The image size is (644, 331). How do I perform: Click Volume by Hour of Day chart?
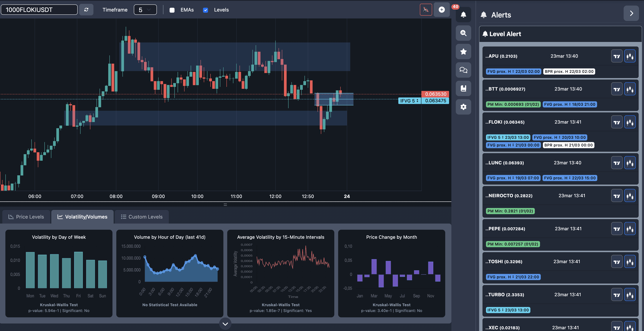click(170, 274)
